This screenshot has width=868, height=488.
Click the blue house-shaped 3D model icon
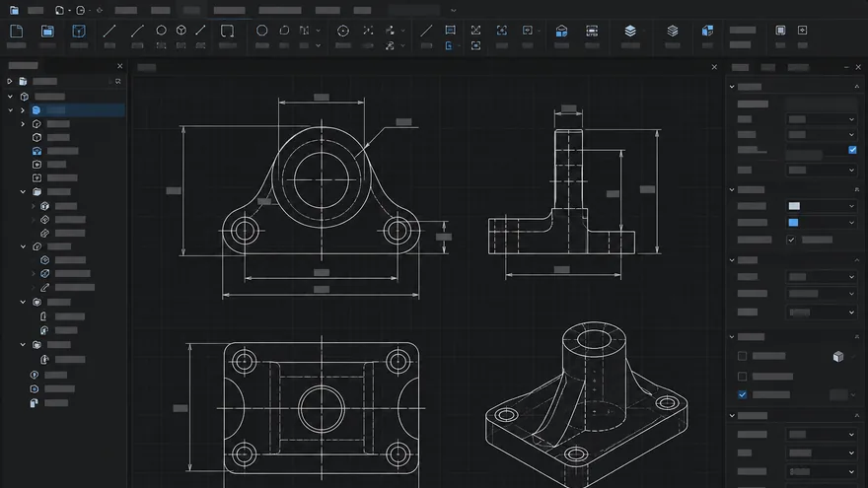coord(561,31)
